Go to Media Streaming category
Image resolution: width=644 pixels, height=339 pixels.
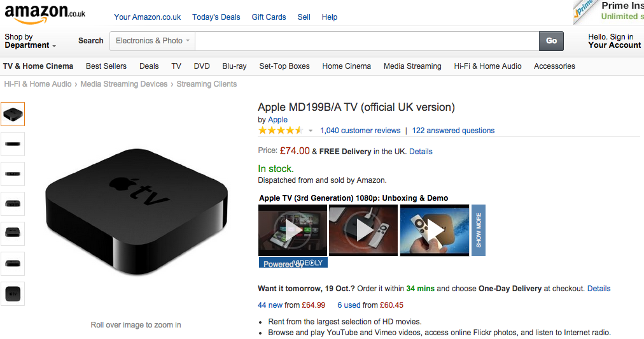coord(412,66)
